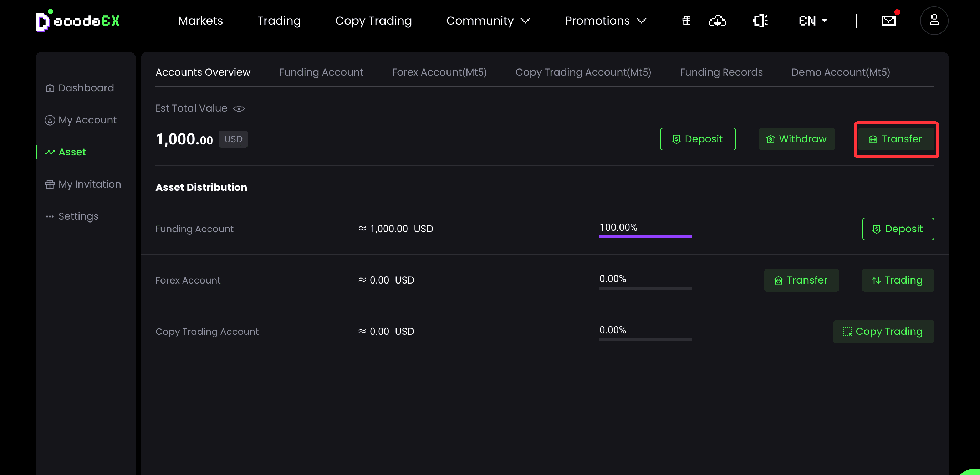Open the user profile avatar icon

point(934,21)
